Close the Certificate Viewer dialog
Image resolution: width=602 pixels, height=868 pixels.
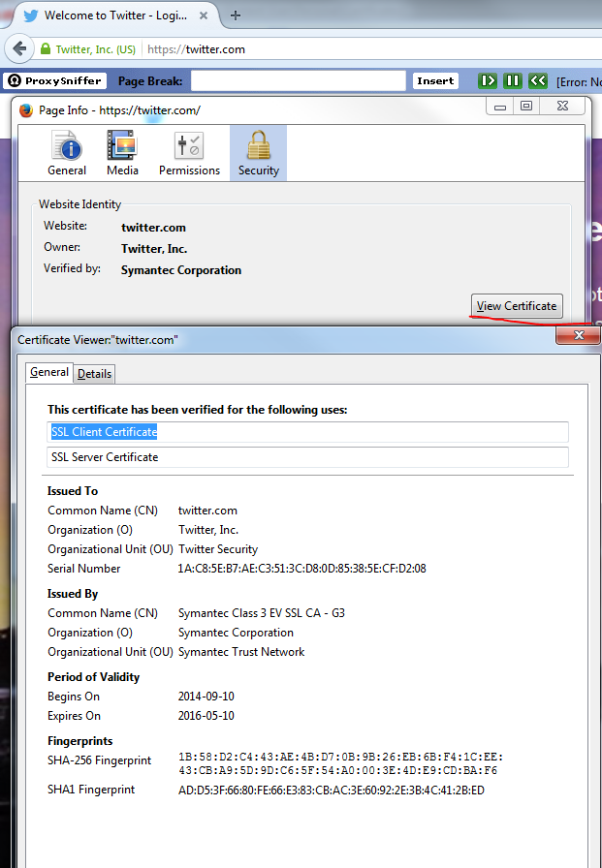[578, 335]
